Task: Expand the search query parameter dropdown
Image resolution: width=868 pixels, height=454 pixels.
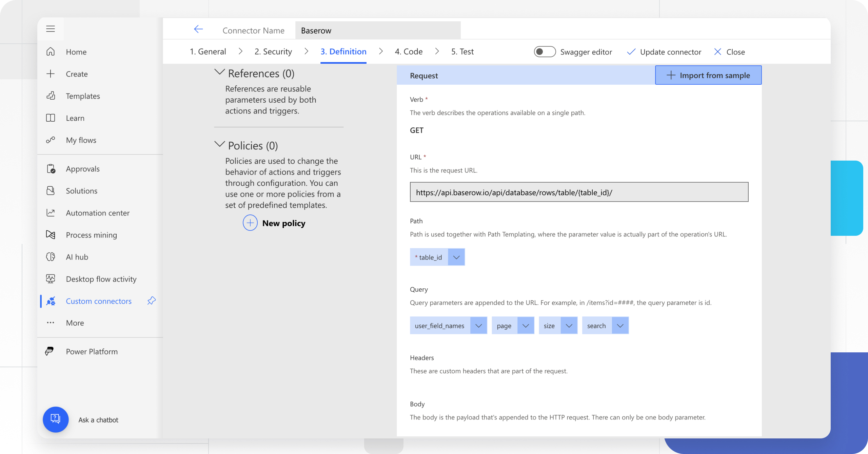Action: (x=620, y=326)
